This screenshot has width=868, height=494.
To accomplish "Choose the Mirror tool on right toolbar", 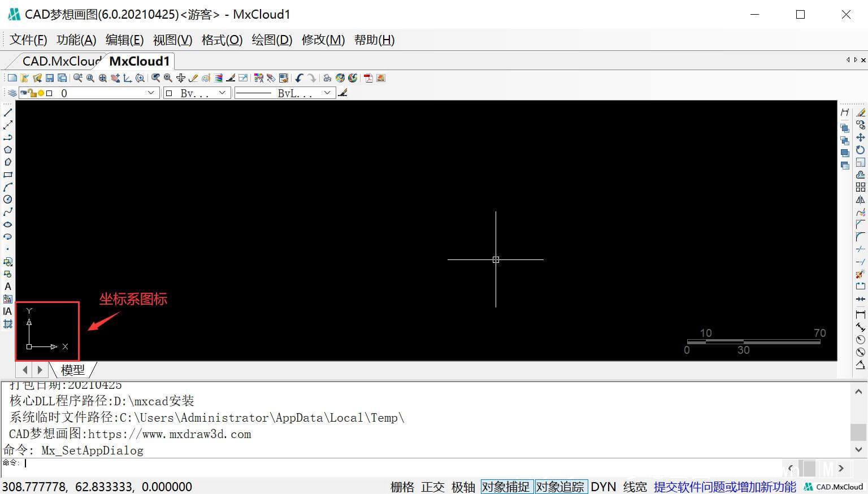I will coord(861,200).
